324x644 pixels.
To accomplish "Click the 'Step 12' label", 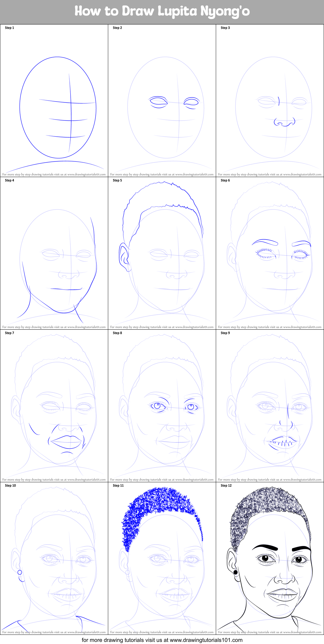I will 226,486.
